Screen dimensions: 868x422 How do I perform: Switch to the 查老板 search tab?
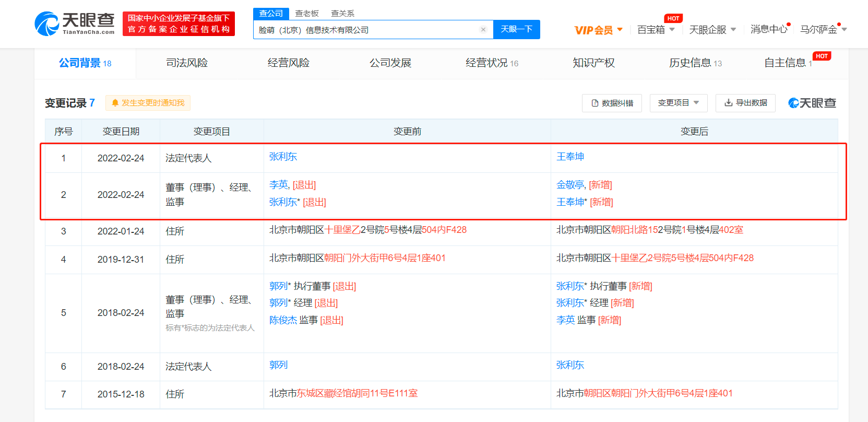pyautogui.click(x=307, y=14)
